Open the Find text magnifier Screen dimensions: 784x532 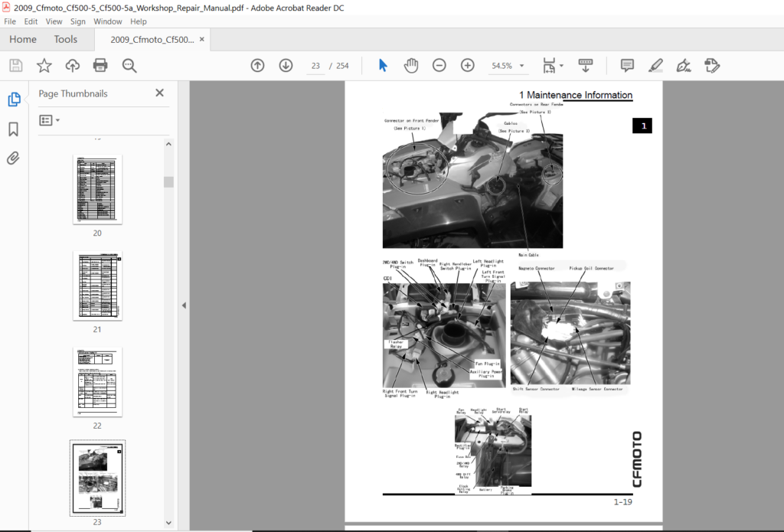click(x=129, y=66)
